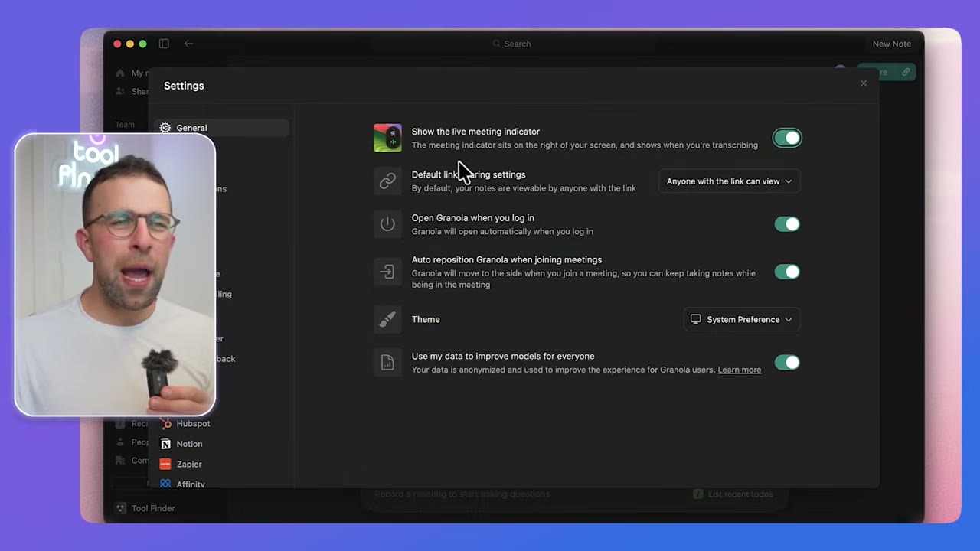The image size is (980, 551).
Task: Open the System Preference theme dropdown
Action: (742, 319)
